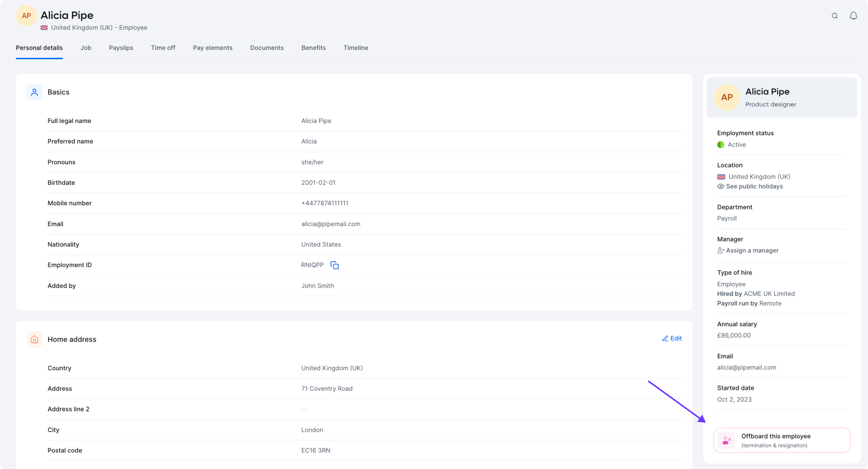Screen dimensions: 868x469
Task: Open the search icon
Action: click(835, 16)
